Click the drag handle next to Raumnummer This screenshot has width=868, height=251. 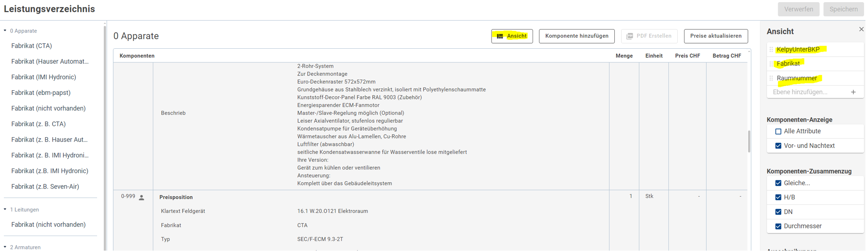click(771, 78)
